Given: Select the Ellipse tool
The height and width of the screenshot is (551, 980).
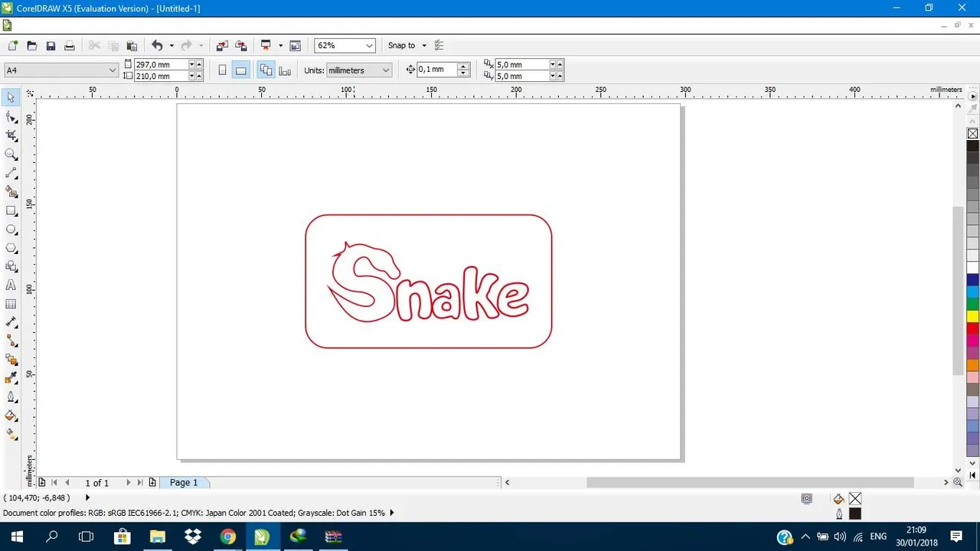Looking at the screenshot, I should coord(11,230).
